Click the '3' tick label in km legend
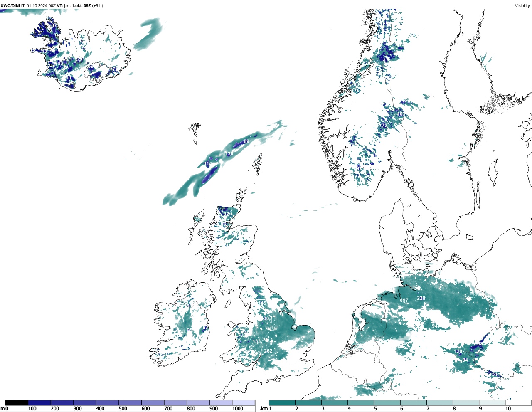The width and height of the screenshot is (532, 412). [323, 409]
